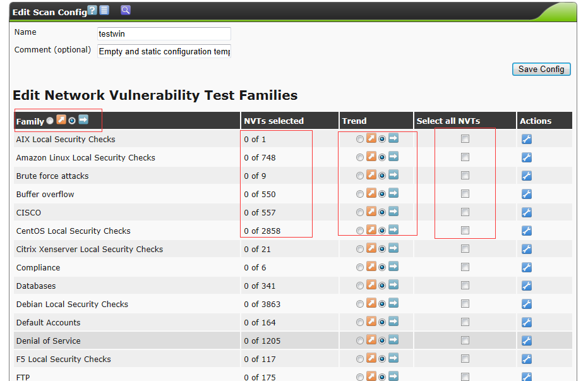Click the Save Config button
The image size is (588, 381).
(x=541, y=69)
